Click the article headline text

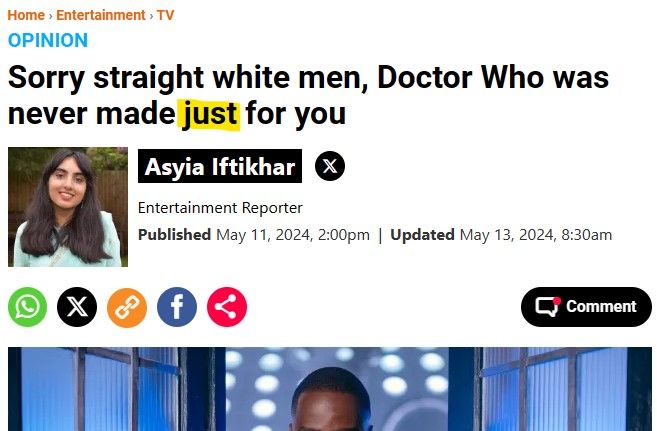pyautogui.click(x=308, y=95)
